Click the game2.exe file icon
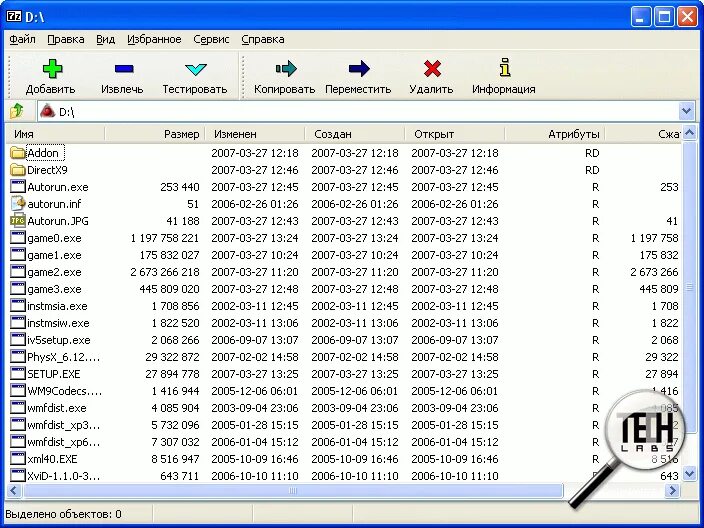 [18, 272]
